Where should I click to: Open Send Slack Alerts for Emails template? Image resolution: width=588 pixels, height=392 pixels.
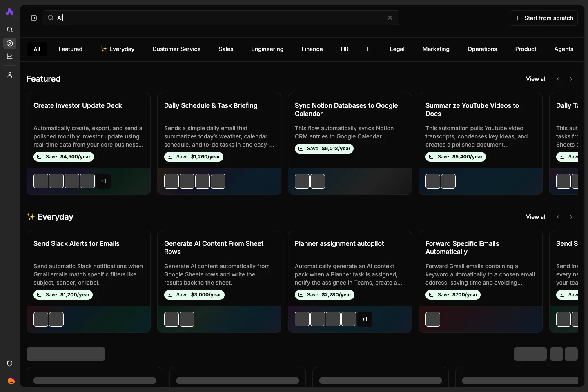click(89, 282)
